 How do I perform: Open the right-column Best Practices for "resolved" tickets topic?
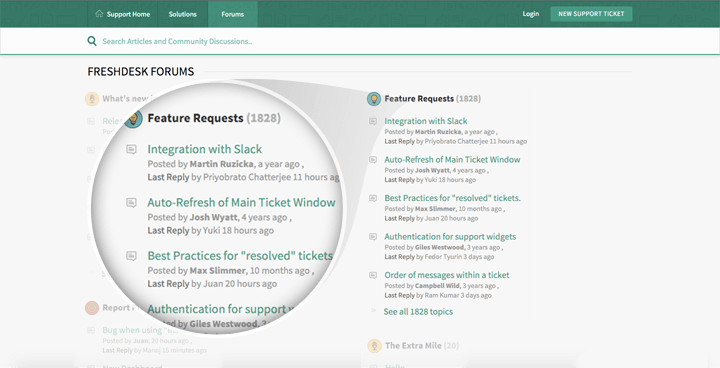(452, 198)
